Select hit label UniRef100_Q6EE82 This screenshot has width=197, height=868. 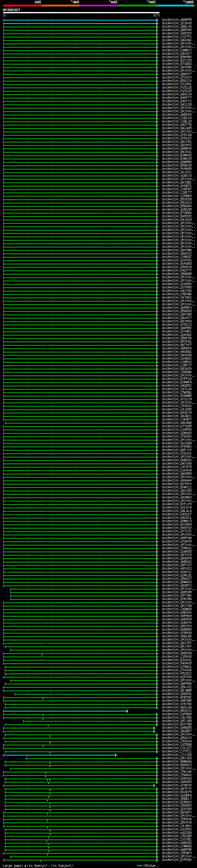(177, 460)
